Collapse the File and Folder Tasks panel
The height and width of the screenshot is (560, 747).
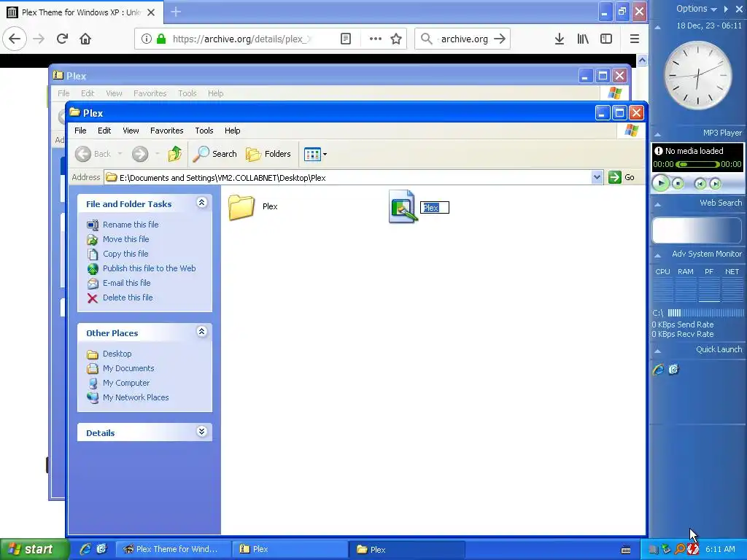(201, 203)
